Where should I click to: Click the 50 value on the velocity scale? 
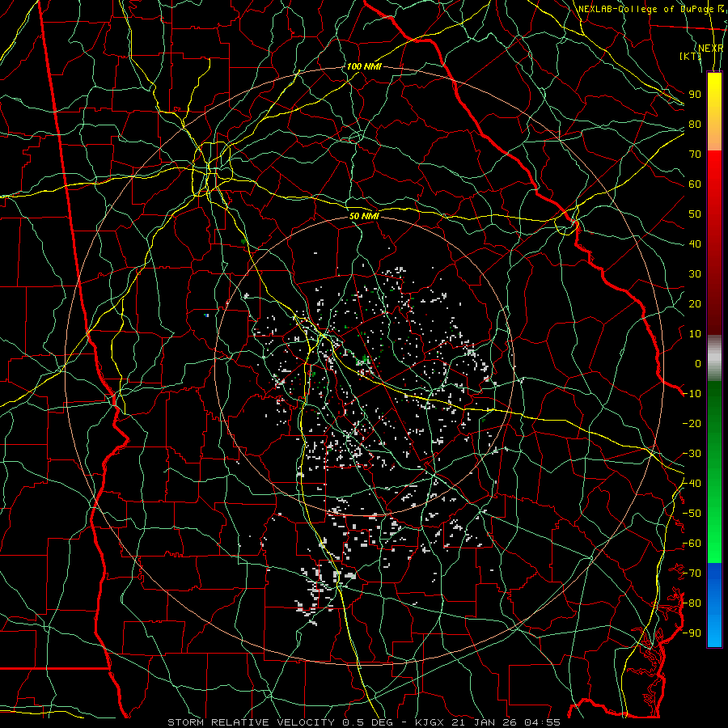[x=695, y=214]
